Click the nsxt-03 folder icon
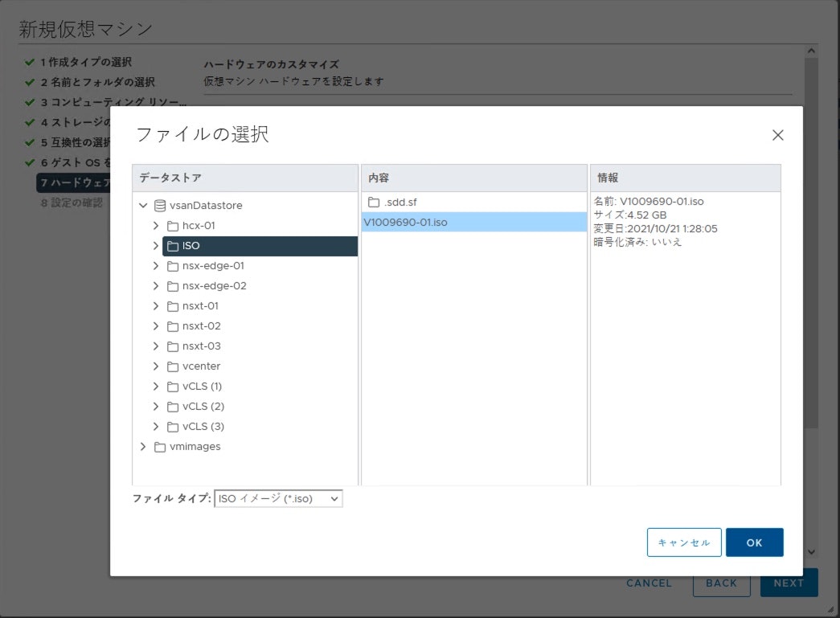840x618 pixels. tap(173, 346)
